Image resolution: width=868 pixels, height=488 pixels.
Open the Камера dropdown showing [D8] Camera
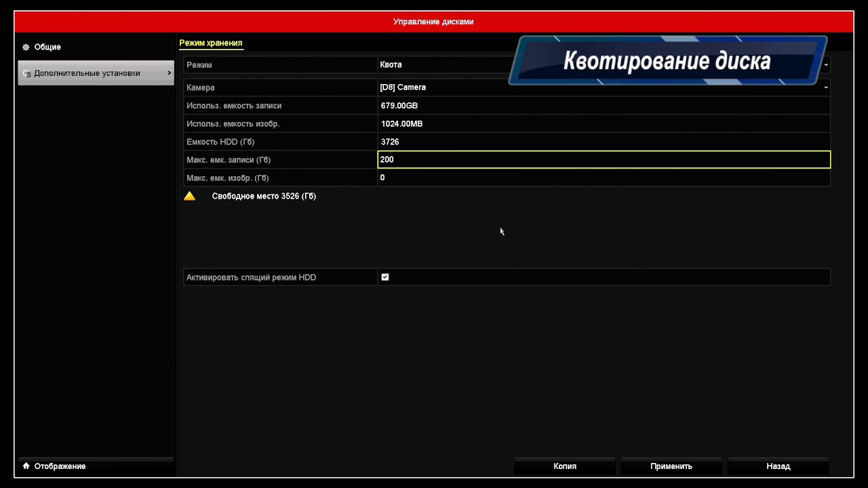pyautogui.click(x=604, y=87)
